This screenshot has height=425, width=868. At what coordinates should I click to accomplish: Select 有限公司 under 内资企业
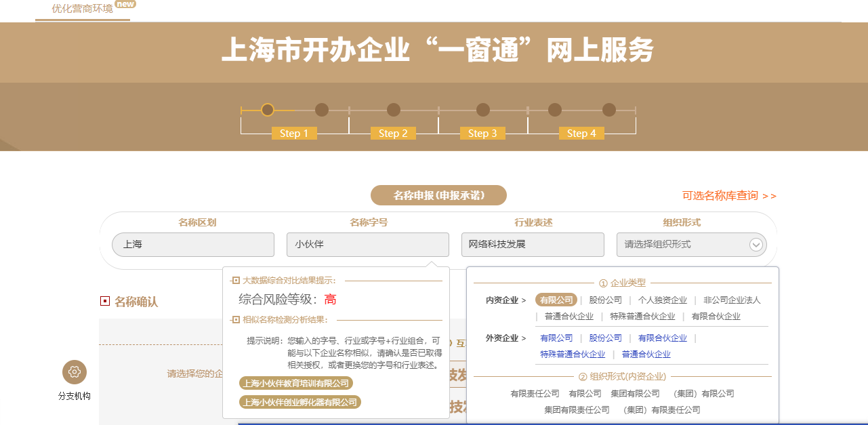(x=556, y=299)
